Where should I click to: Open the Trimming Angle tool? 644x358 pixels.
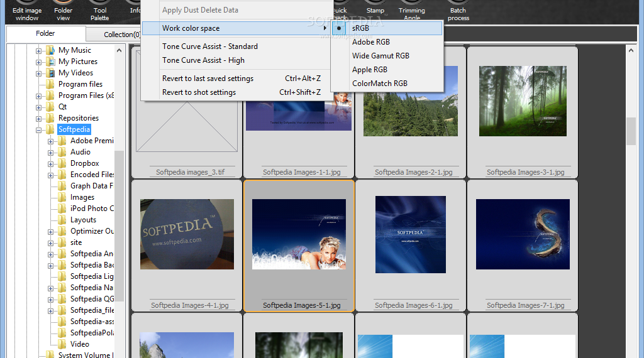[x=411, y=11]
